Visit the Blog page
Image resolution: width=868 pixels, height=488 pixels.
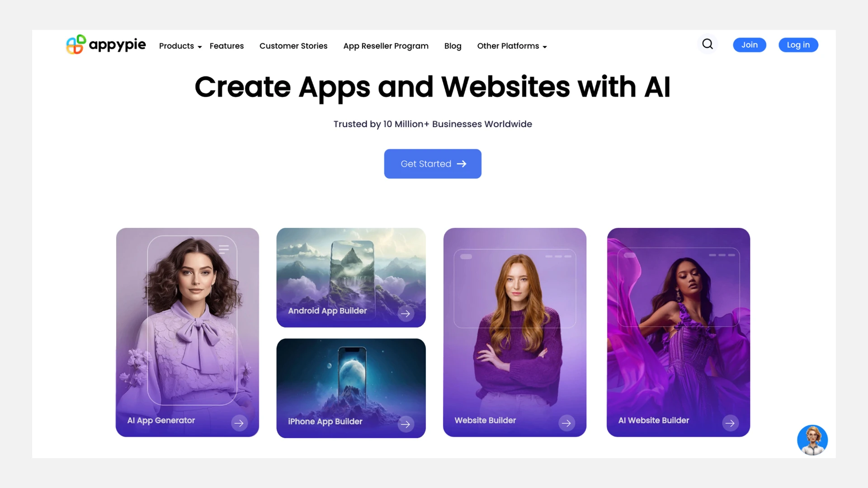click(453, 46)
